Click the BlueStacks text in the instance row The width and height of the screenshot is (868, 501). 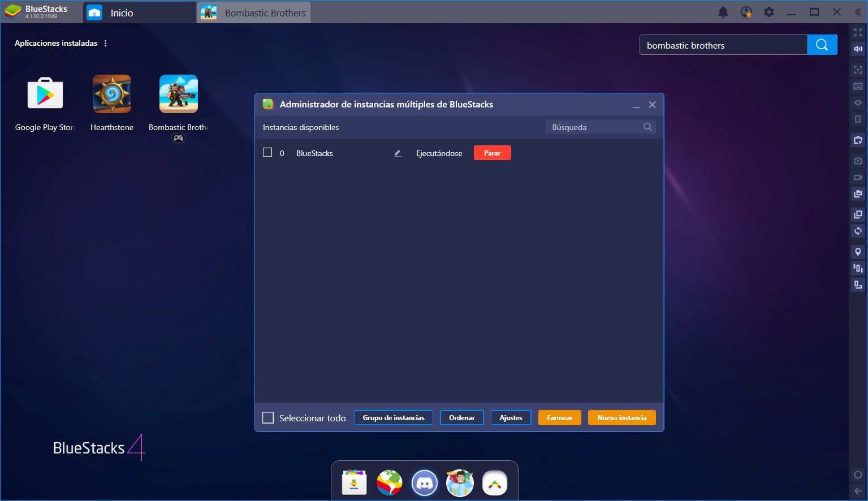click(314, 153)
